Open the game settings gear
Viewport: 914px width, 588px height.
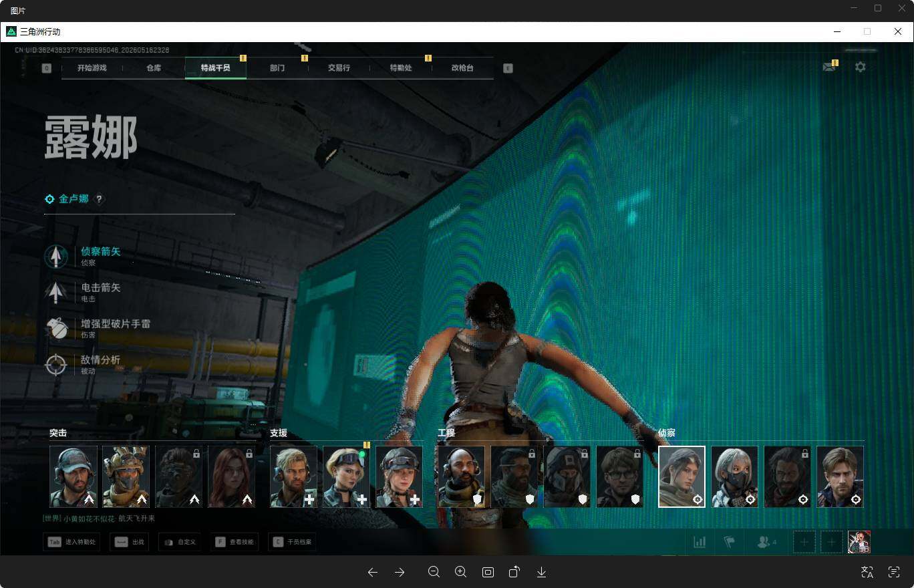point(861,67)
